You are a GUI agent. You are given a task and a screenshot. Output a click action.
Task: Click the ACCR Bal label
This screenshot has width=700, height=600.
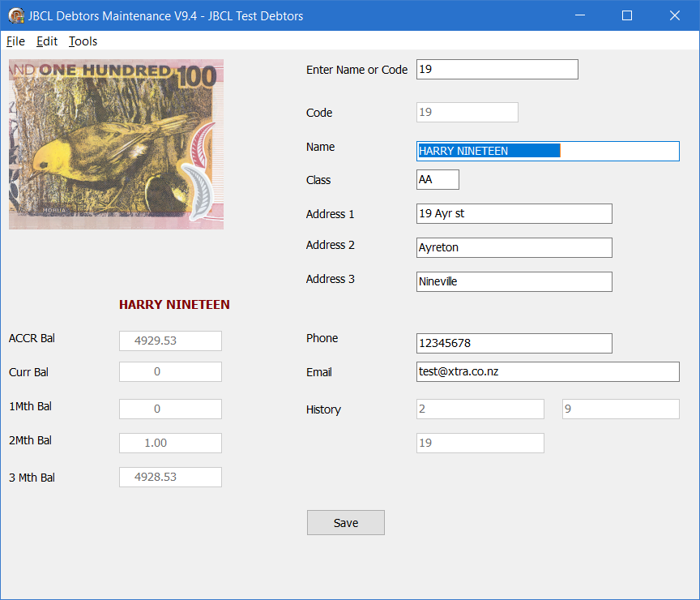(32, 338)
